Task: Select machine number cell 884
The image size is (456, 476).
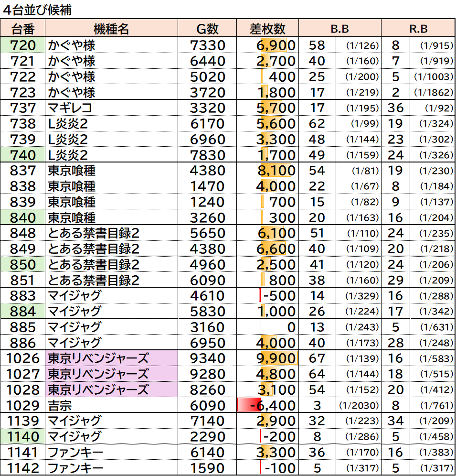Action: click(23, 311)
